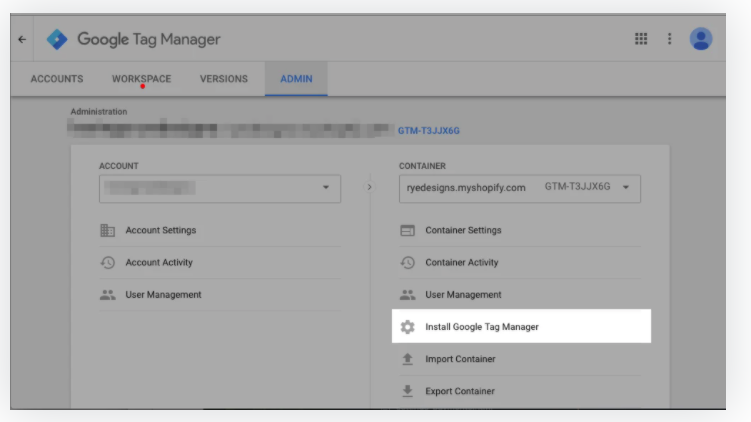Click the account User Management people icon
The image size is (751, 422).
point(107,295)
